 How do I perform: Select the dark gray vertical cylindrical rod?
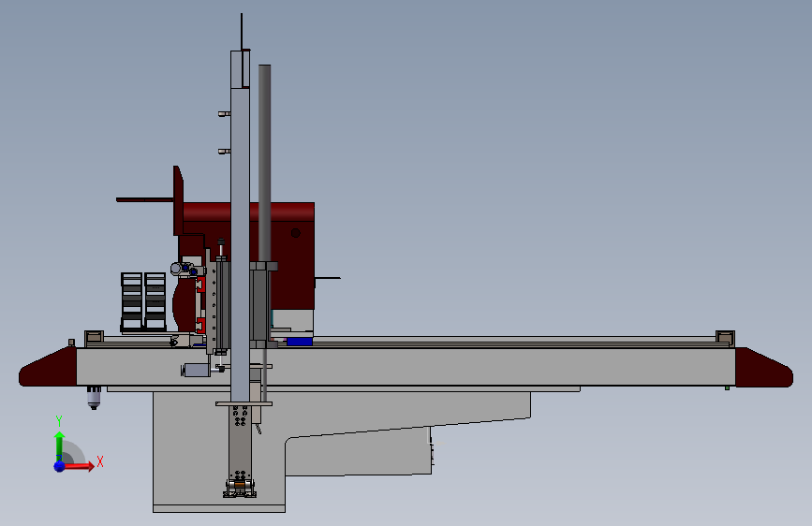point(265,163)
